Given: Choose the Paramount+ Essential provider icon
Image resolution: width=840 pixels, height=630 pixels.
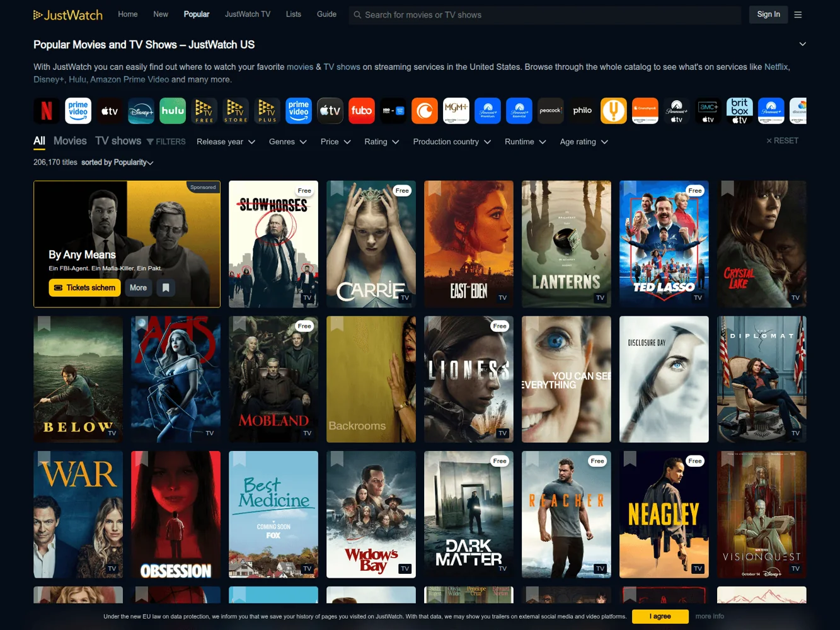Looking at the screenshot, I should point(519,111).
